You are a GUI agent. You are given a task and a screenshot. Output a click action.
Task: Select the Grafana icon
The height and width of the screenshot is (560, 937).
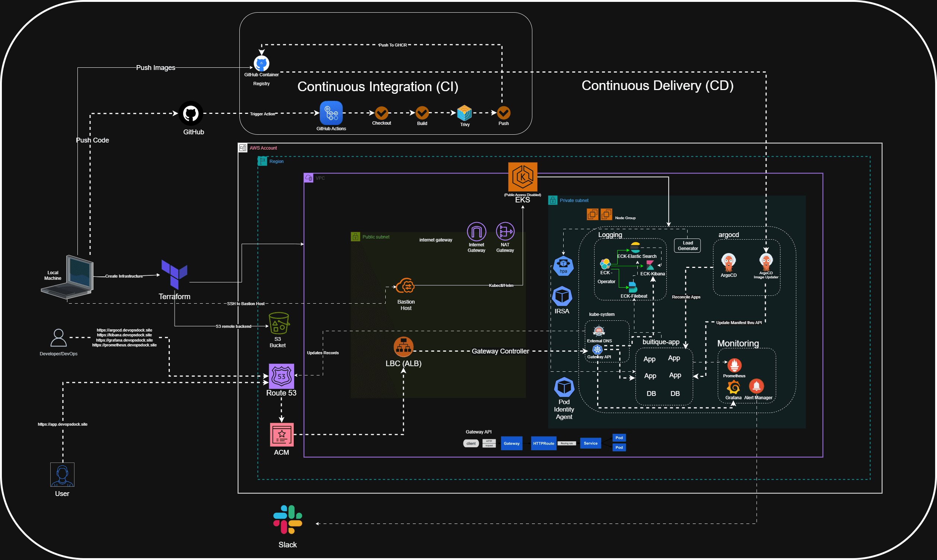(733, 387)
